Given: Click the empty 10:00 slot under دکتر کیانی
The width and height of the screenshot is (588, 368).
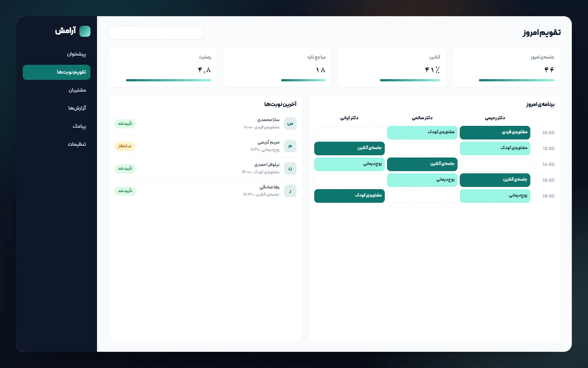Looking at the screenshot, I should click(x=349, y=132).
